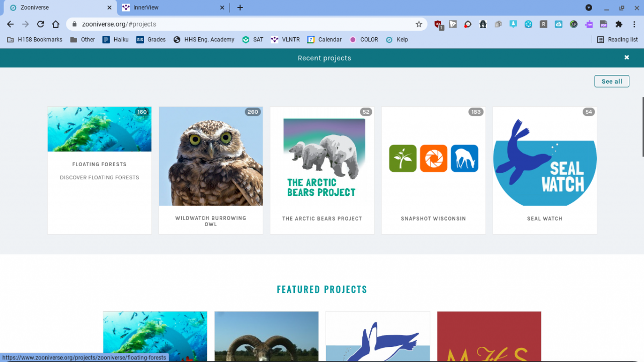The height and width of the screenshot is (362, 644).
Task: Close the InnerView tab
Action: pos(222,8)
